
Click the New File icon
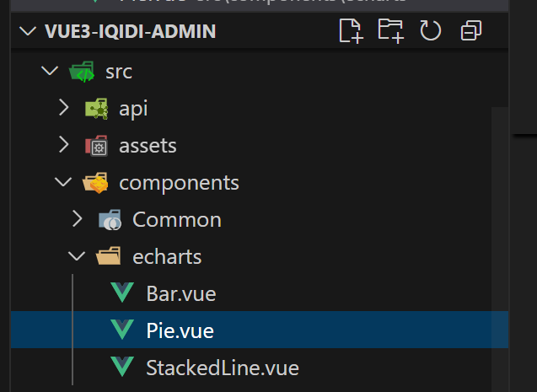coord(350,32)
